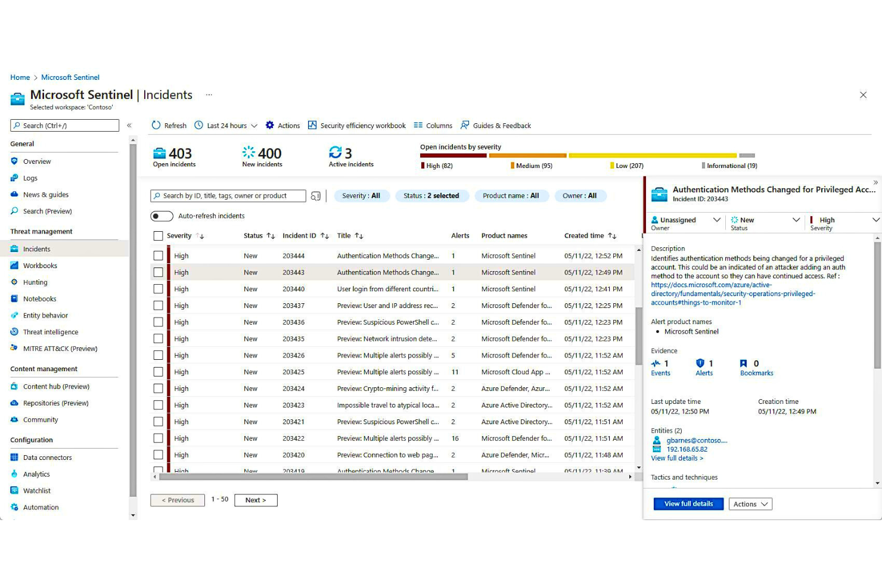Select checkbox for incident 203437
882x588 pixels.
tap(158, 306)
